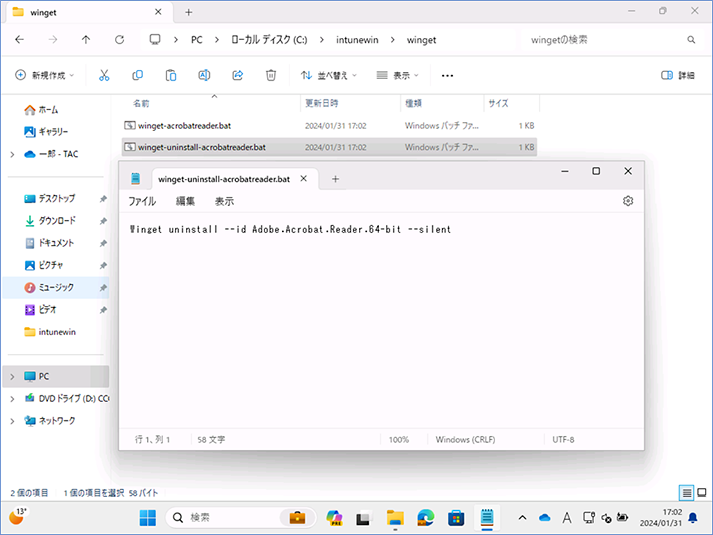This screenshot has height=535, width=713.
Task: Click the IME input mode A indicator
Action: click(x=567, y=518)
